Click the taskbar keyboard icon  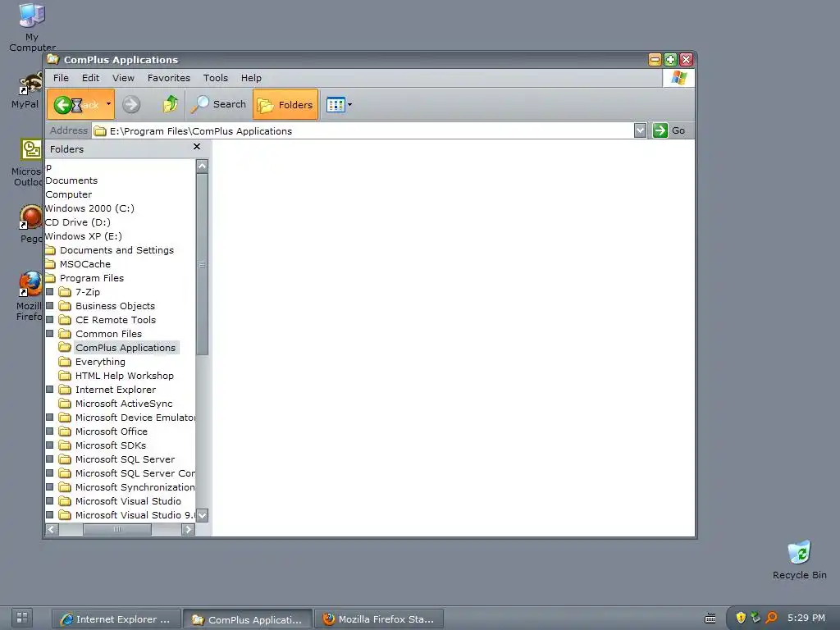point(710,619)
